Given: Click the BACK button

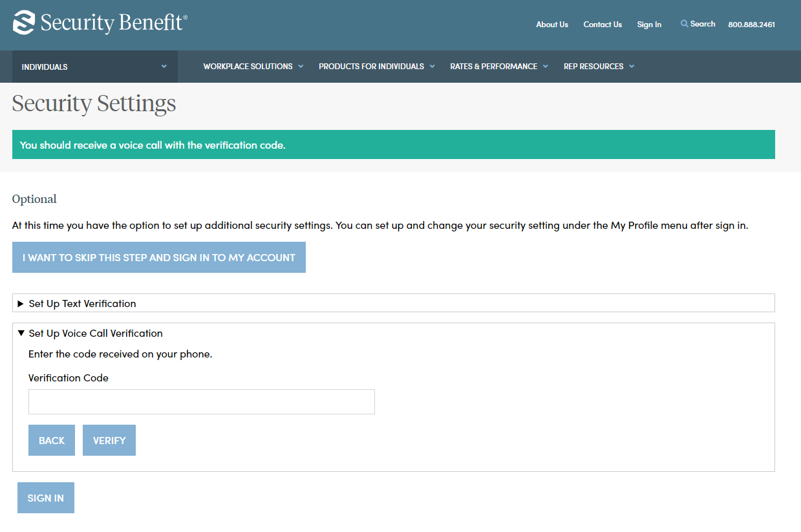Looking at the screenshot, I should click(x=52, y=440).
